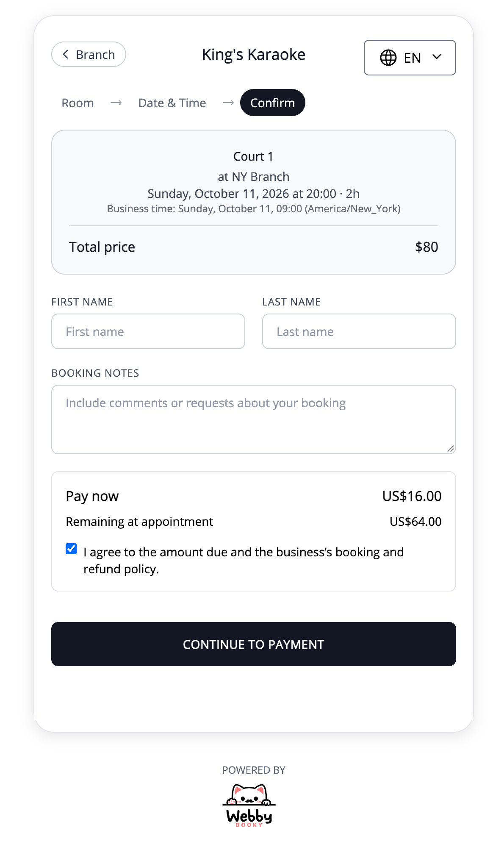
Task: Go back with the Branch button
Action: tap(89, 54)
